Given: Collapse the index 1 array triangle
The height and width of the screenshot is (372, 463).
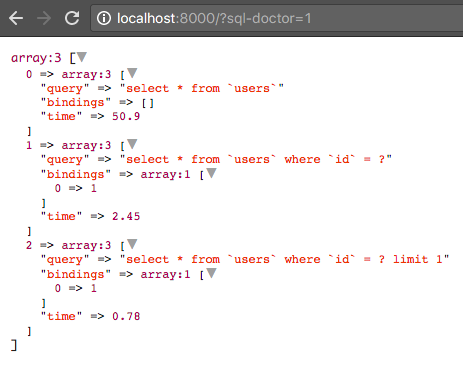Looking at the screenshot, I should [132, 144].
